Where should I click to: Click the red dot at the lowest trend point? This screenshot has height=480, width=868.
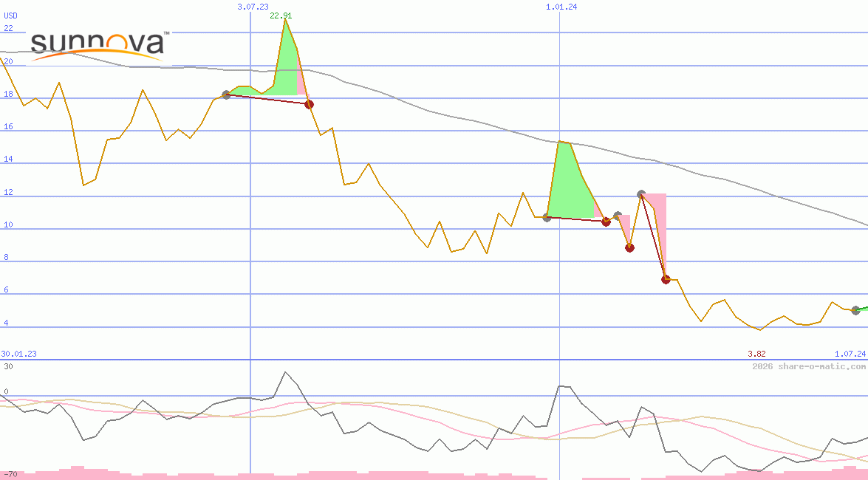(x=665, y=279)
